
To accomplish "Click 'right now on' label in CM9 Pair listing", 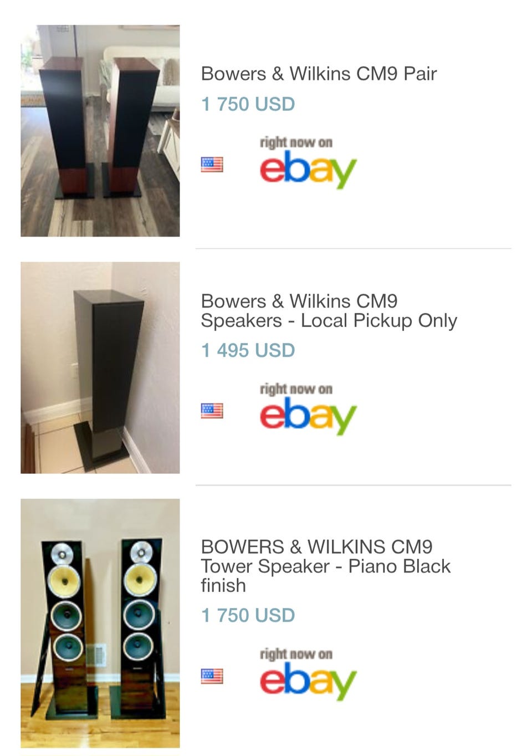I will pyautogui.click(x=296, y=142).
